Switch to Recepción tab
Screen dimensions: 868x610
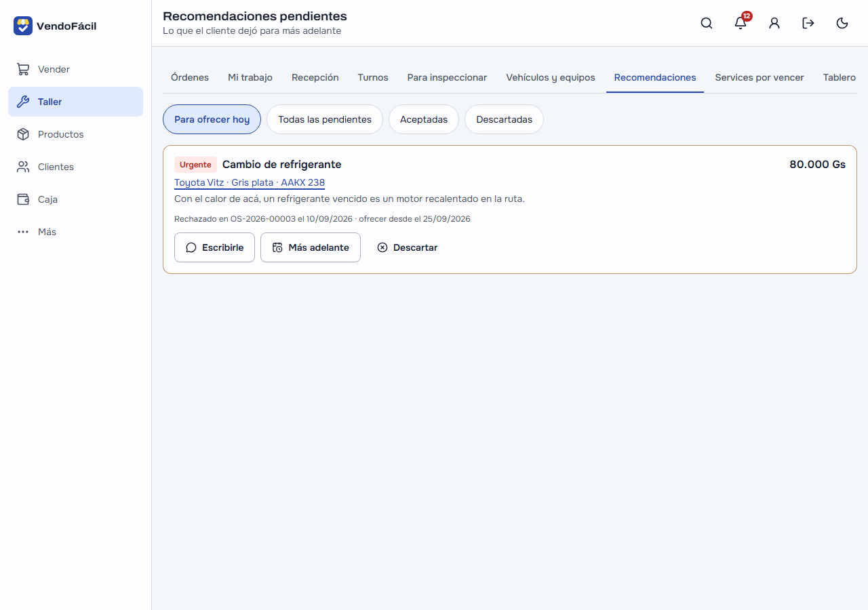(315, 77)
